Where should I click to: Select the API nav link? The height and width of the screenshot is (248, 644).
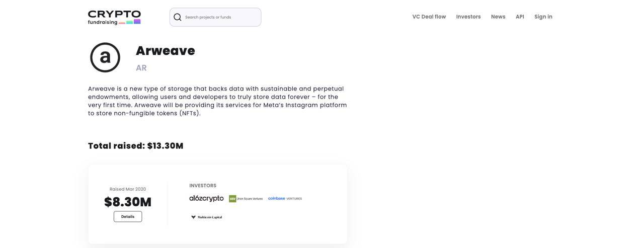[x=520, y=17]
